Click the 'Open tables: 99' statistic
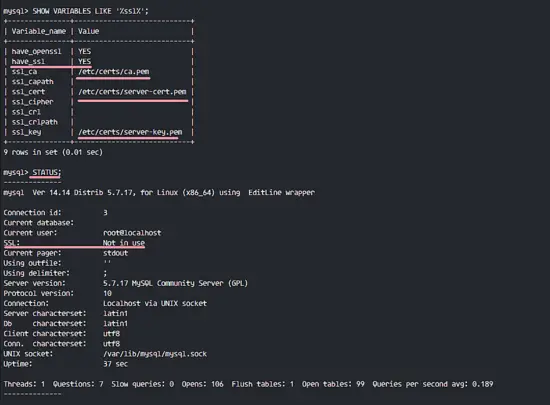Viewport: 550px width, 405px height. pos(333,384)
